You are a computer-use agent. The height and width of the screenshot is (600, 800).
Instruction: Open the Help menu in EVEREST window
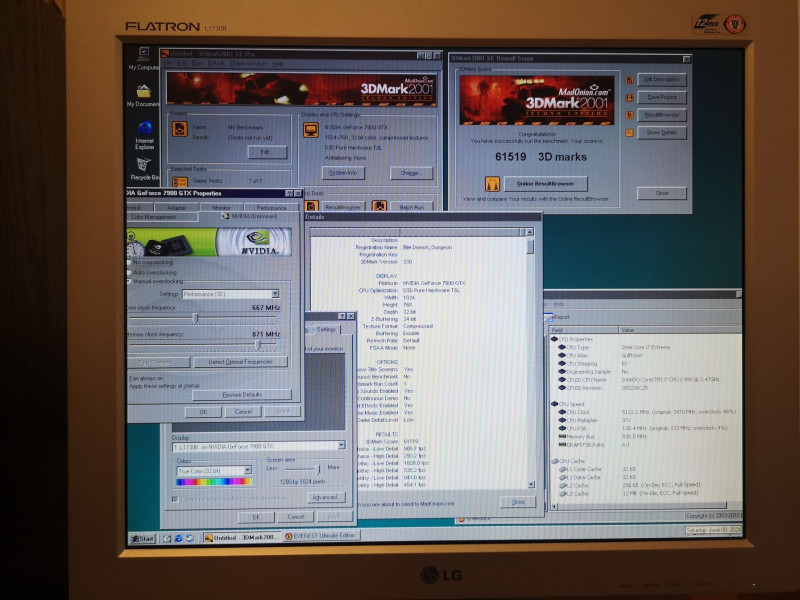(x=559, y=305)
